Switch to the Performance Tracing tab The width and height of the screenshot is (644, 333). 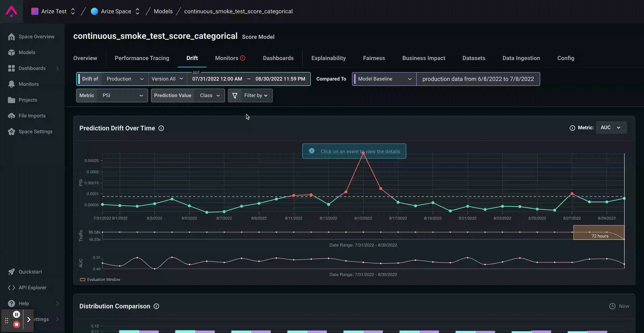coord(142,58)
